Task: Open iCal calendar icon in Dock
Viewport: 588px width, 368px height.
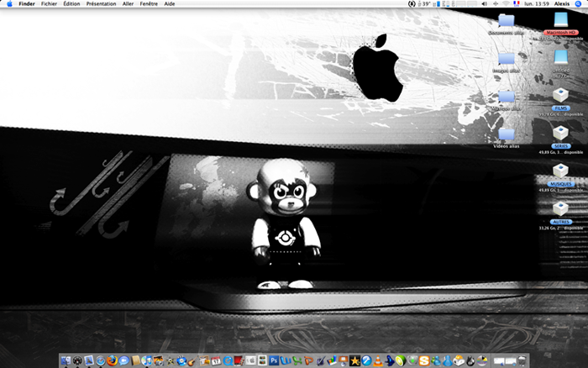Action: point(216,360)
